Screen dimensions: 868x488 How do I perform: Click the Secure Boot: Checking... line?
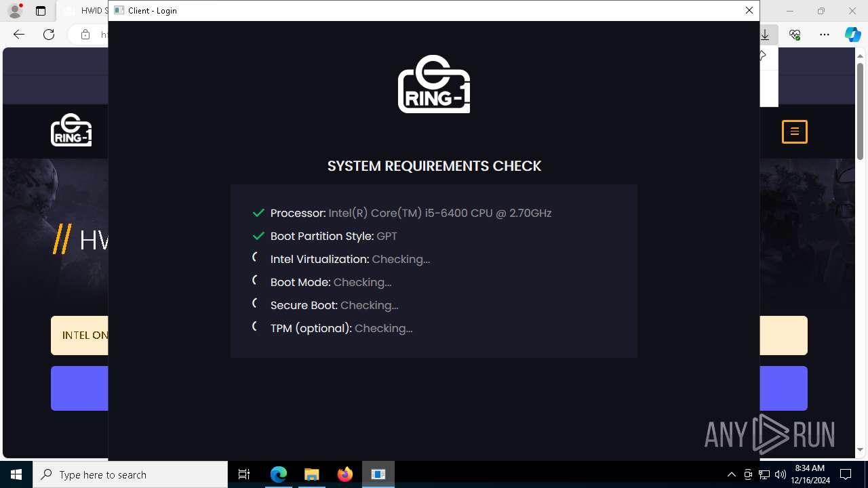(x=334, y=305)
